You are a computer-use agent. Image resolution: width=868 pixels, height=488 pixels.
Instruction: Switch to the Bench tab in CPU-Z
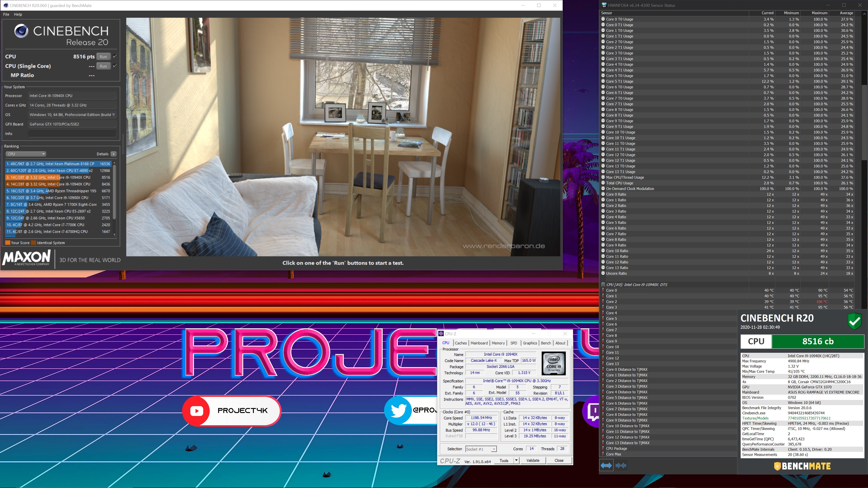(546, 343)
